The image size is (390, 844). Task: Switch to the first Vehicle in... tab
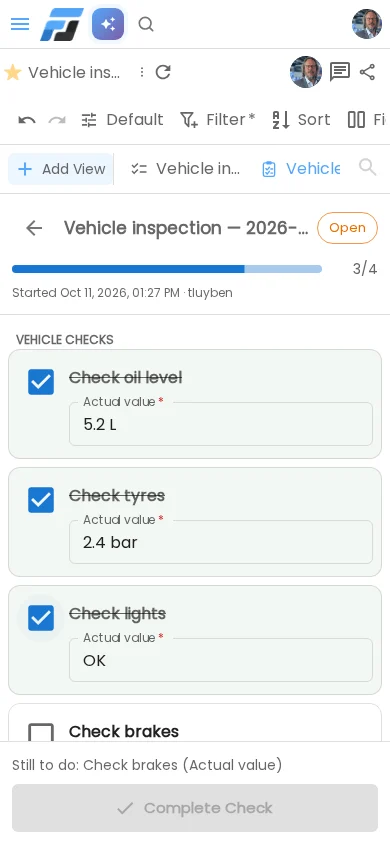click(x=186, y=169)
